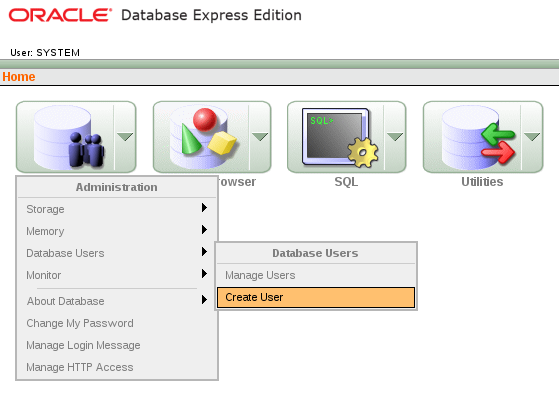
Task: Click the highlighted Create User item
Action: coord(316,297)
